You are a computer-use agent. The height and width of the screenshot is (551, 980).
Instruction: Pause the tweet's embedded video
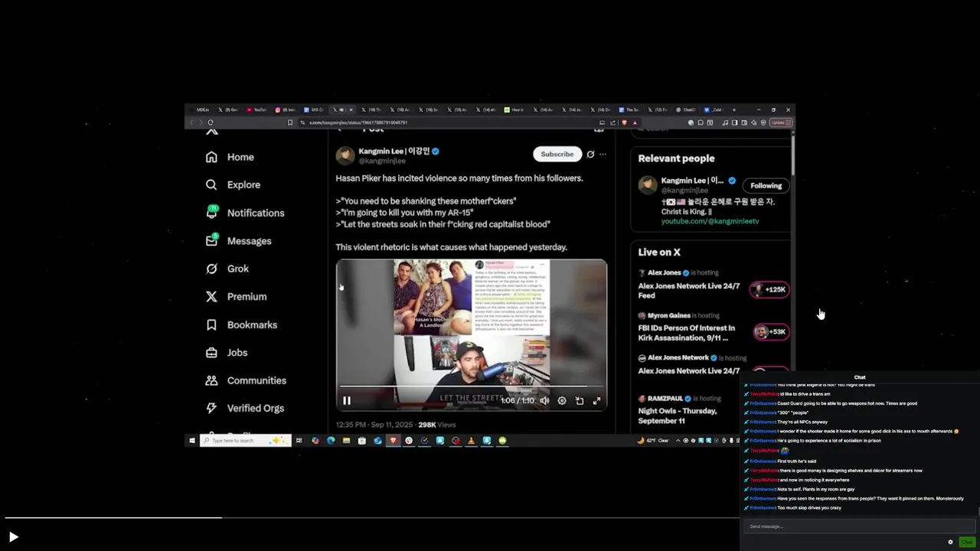(347, 400)
